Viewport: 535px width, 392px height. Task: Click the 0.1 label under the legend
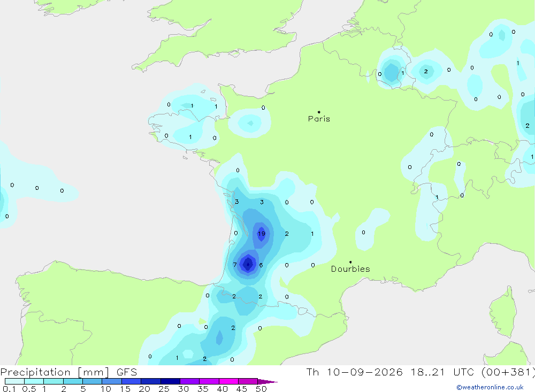pyautogui.click(x=9, y=389)
